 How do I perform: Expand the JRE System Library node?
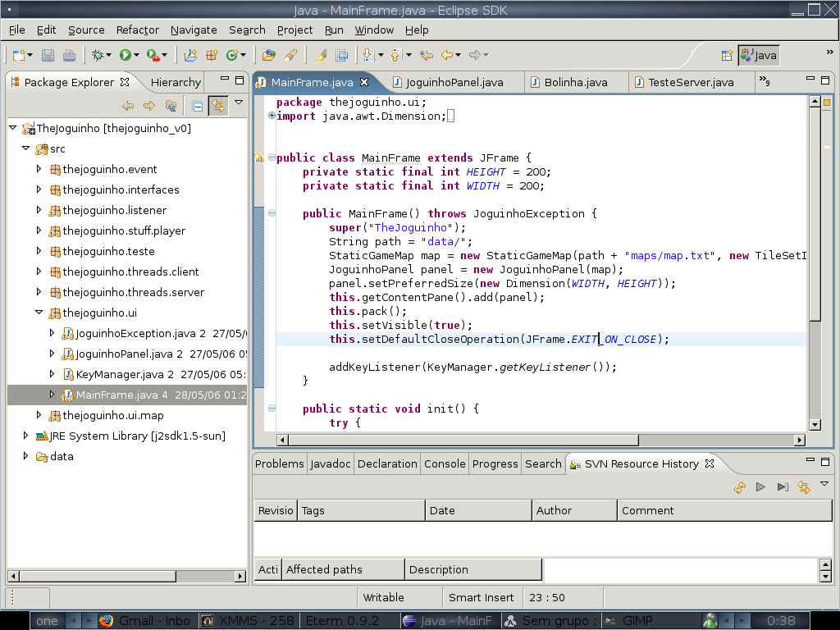click(25, 436)
